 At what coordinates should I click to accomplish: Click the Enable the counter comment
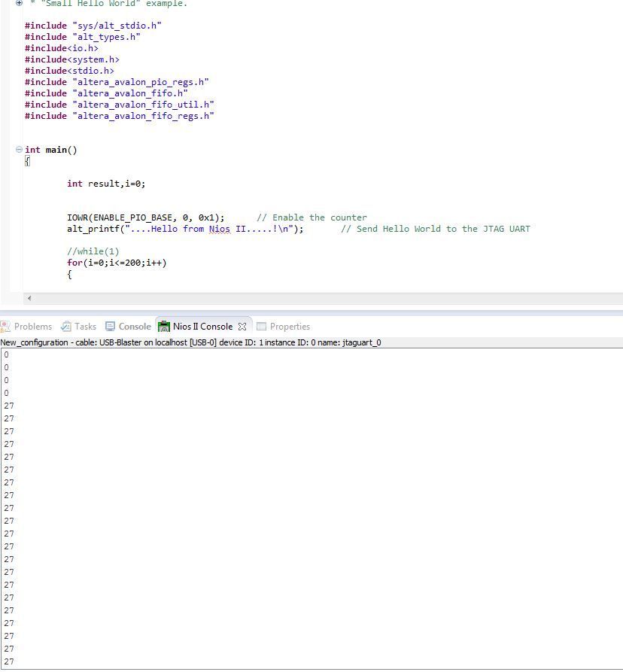(311, 217)
